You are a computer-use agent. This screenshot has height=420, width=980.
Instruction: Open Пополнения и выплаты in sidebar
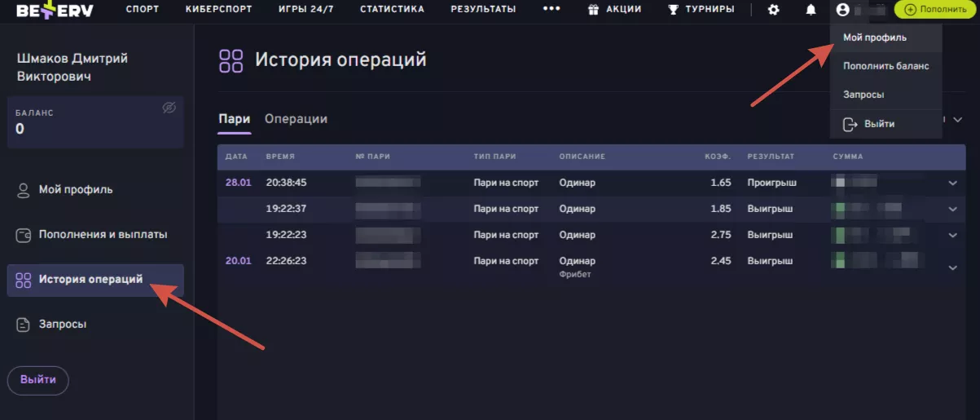[103, 235]
